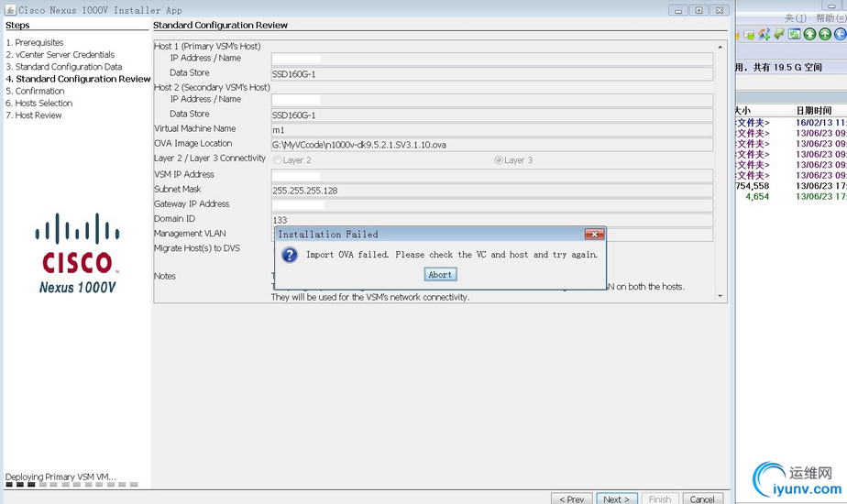Click green up-arrow icon beside refresh icon

[x=809, y=35]
